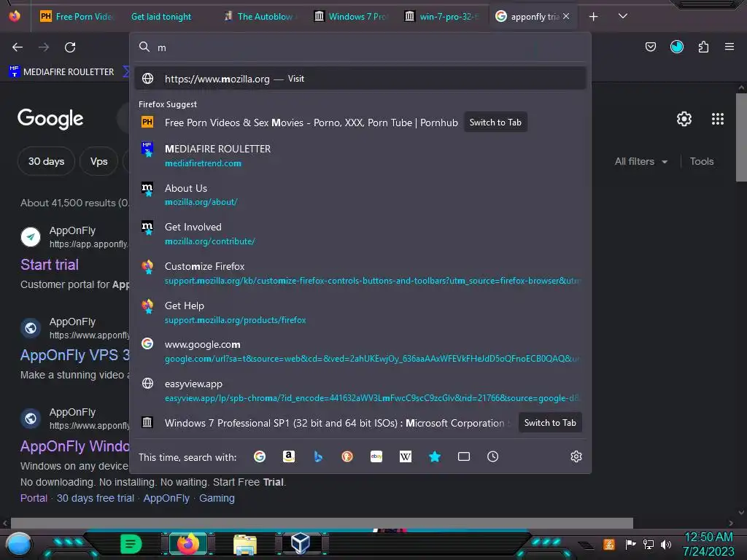Open Google quick settings gear

(684, 119)
